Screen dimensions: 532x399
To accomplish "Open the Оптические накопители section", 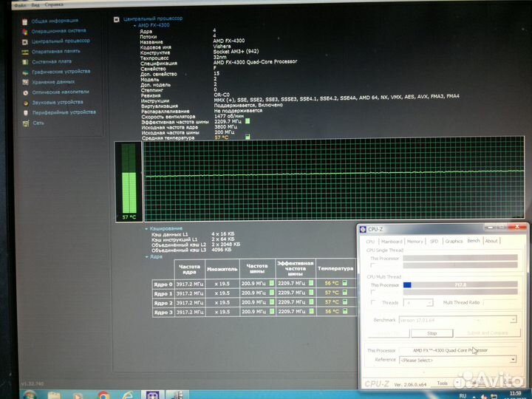I will [61, 92].
